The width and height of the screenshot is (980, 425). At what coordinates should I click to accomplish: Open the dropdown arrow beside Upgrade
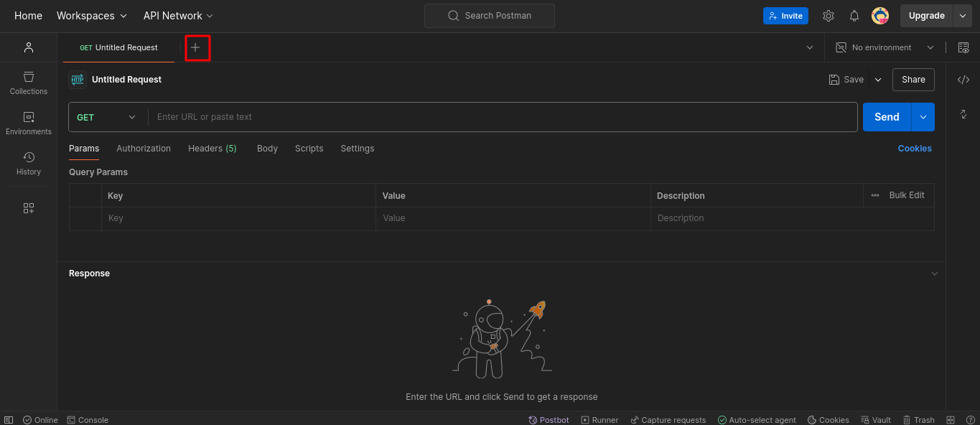tap(963, 16)
